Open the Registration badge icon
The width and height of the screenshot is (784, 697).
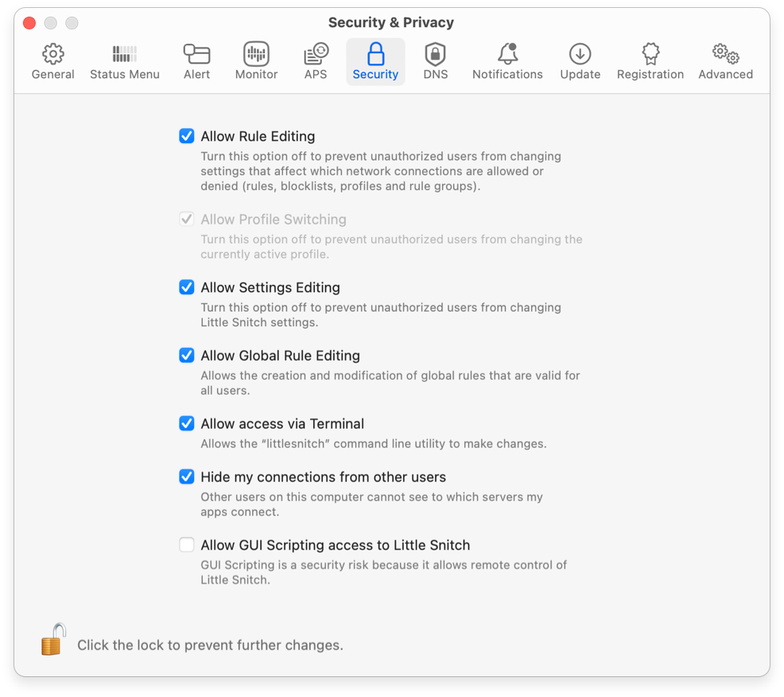click(x=650, y=54)
